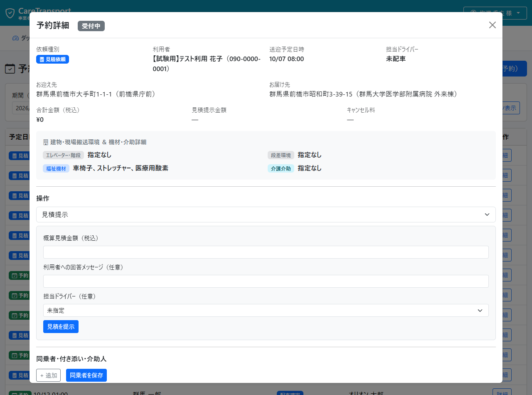
Task: Focus the 概算見積金額（税込） input field
Action: coord(266,252)
